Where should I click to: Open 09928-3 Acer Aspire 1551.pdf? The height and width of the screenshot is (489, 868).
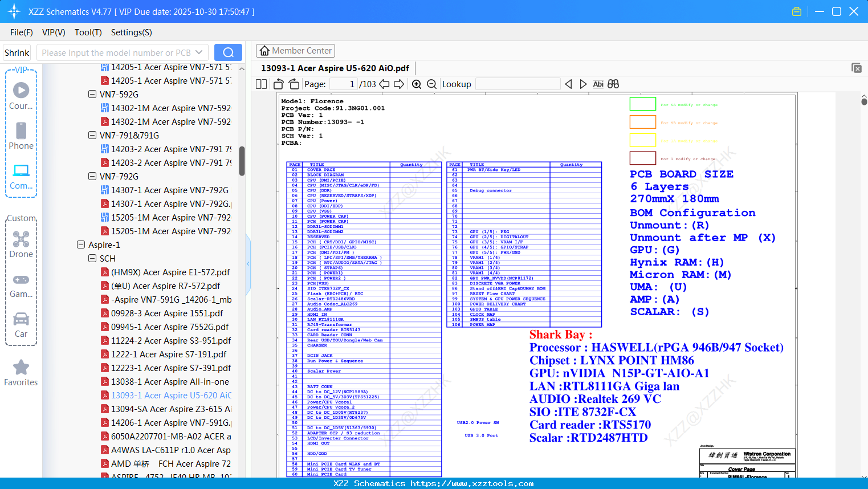click(x=167, y=313)
